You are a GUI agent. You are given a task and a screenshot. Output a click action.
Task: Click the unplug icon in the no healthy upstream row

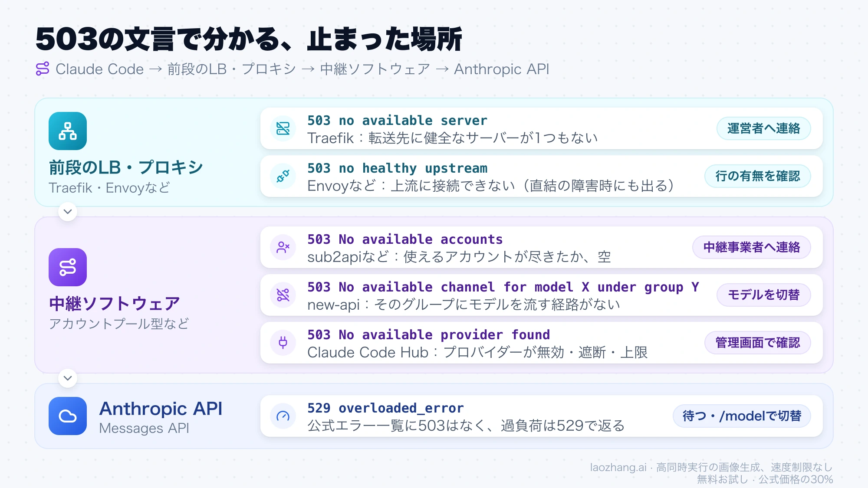click(x=283, y=176)
